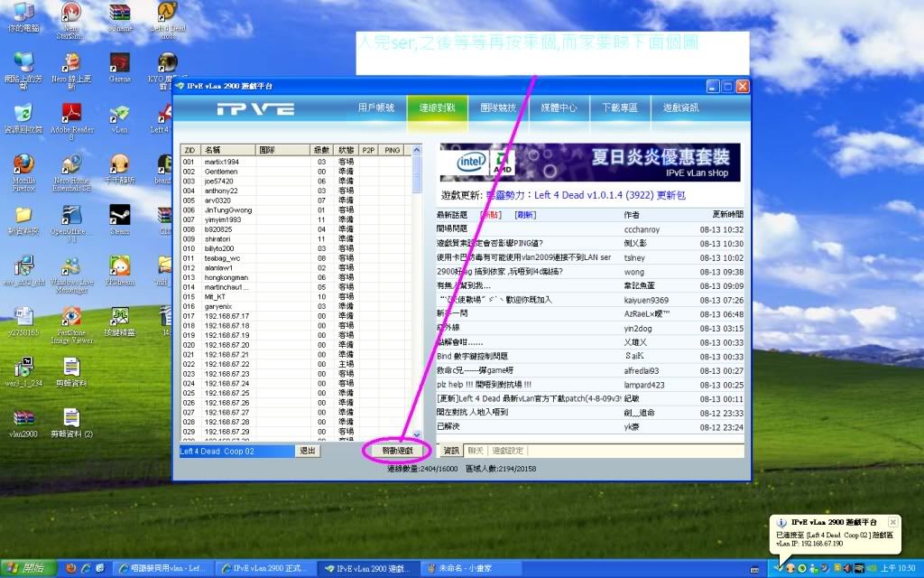Sort the player list by the 級數 column

pos(322,151)
